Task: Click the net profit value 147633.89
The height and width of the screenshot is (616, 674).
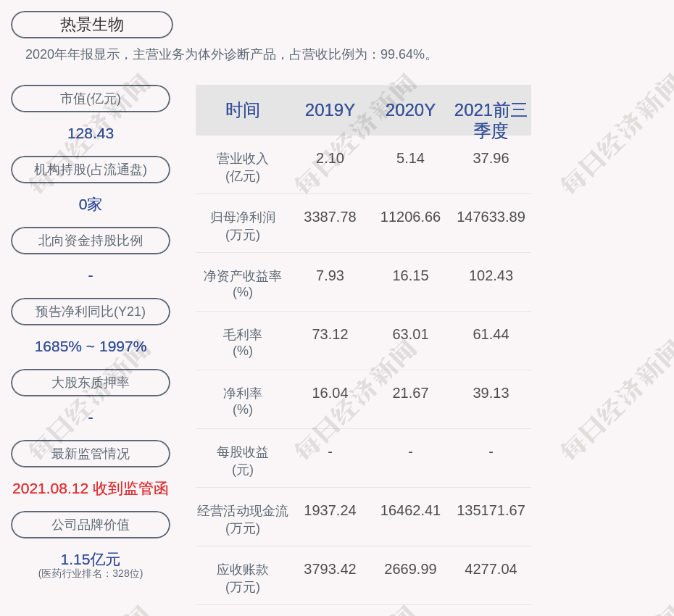Action: point(491,217)
